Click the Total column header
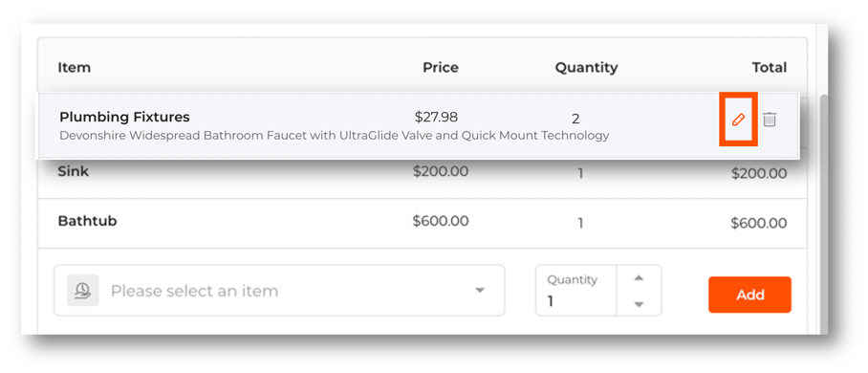The image size is (868, 373). (770, 68)
